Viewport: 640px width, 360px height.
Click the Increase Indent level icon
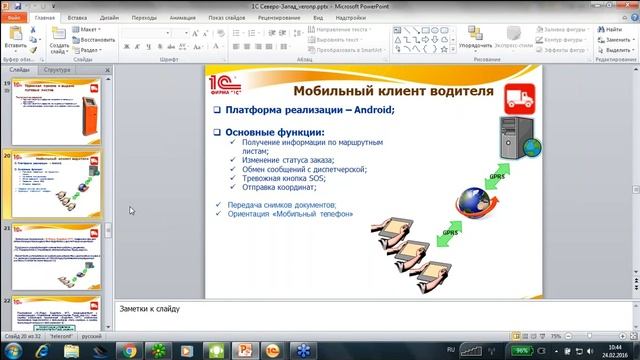click(x=282, y=33)
